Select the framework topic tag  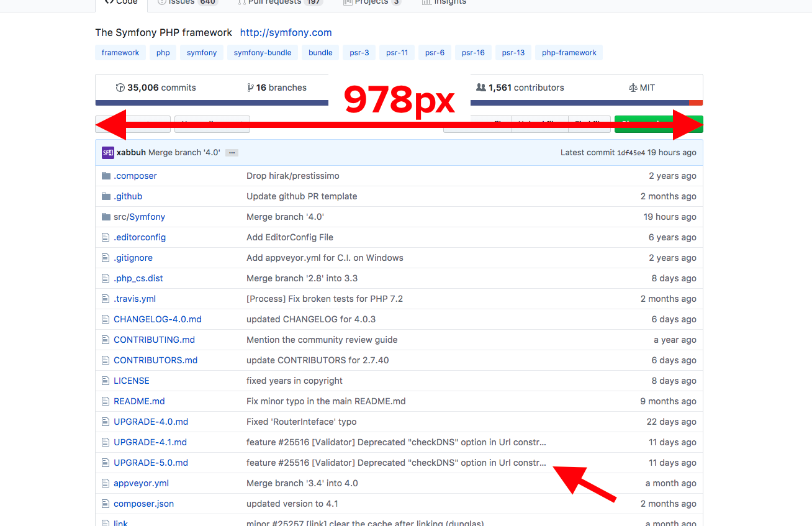point(120,53)
